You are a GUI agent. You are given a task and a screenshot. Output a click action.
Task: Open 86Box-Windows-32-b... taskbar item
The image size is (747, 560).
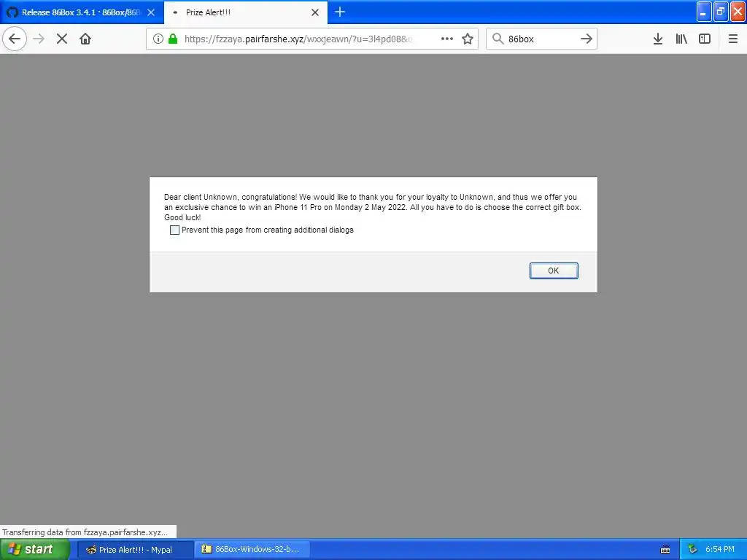[x=252, y=550]
